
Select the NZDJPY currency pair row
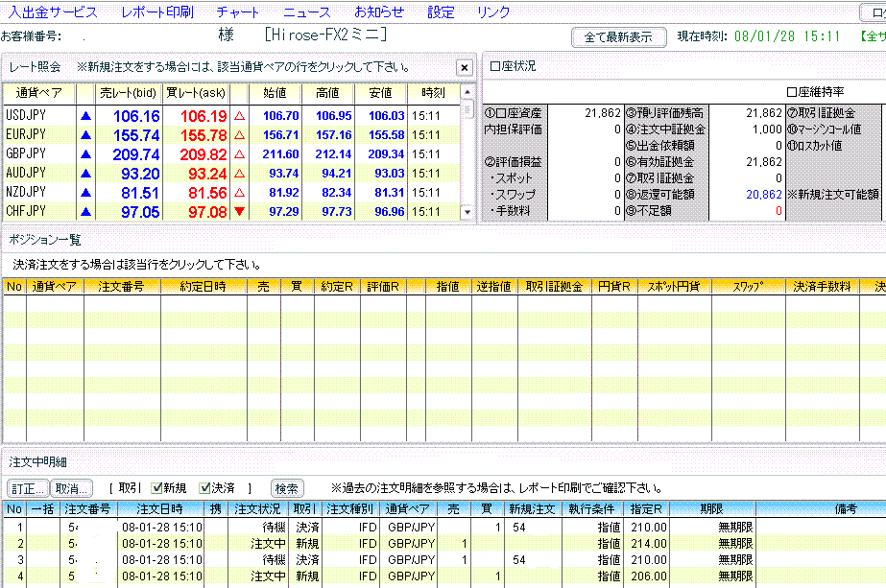click(x=232, y=193)
